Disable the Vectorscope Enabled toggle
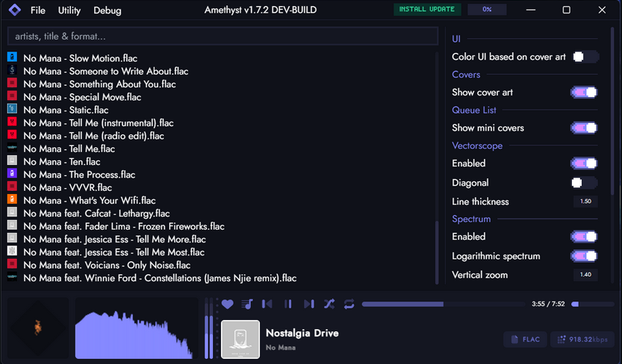The image size is (622, 364). point(585,163)
